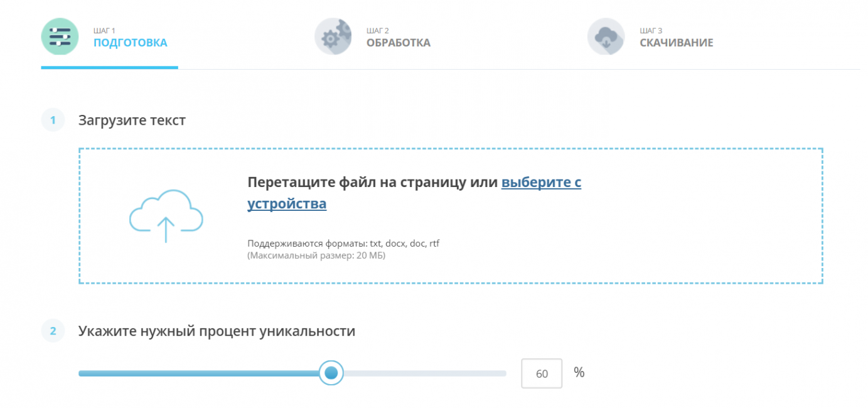Click the 'Перетащите файл на страницу или' text
The width and height of the screenshot is (868, 408).
click(x=373, y=183)
